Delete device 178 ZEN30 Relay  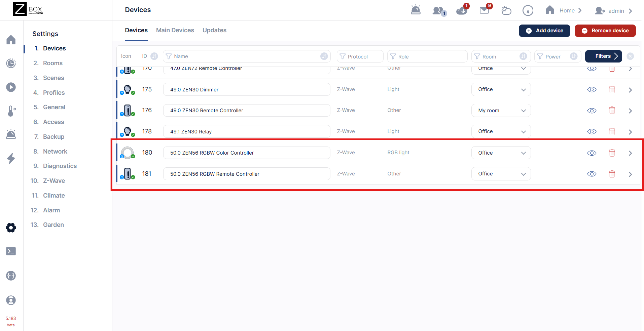(612, 131)
